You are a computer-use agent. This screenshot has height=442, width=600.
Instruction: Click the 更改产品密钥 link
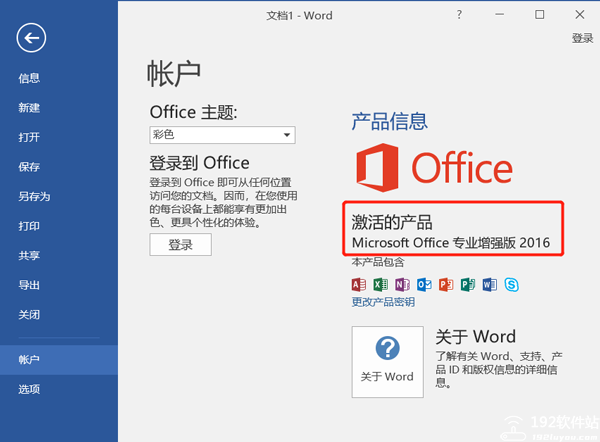pos(383,302)
